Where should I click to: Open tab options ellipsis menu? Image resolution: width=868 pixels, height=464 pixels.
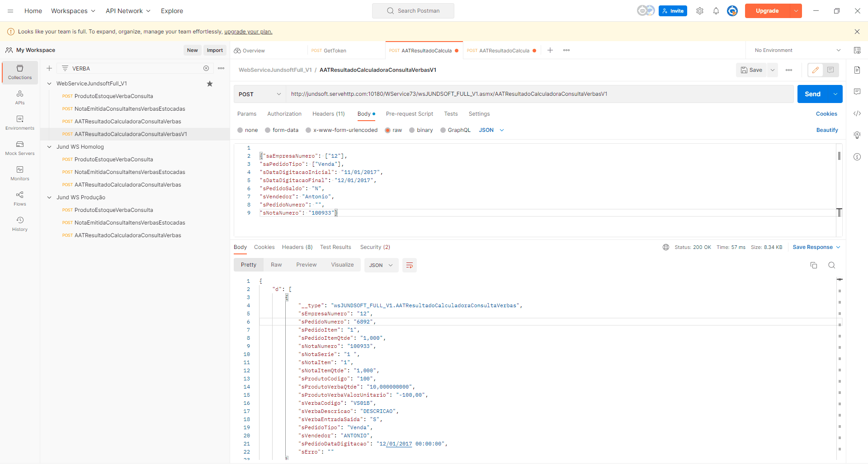point(566,50)
